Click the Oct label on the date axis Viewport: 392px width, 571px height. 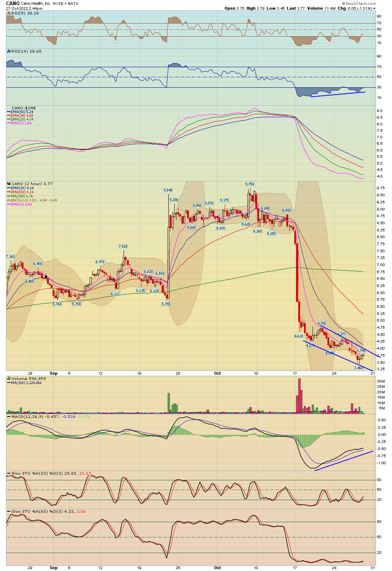pos(218,373)
